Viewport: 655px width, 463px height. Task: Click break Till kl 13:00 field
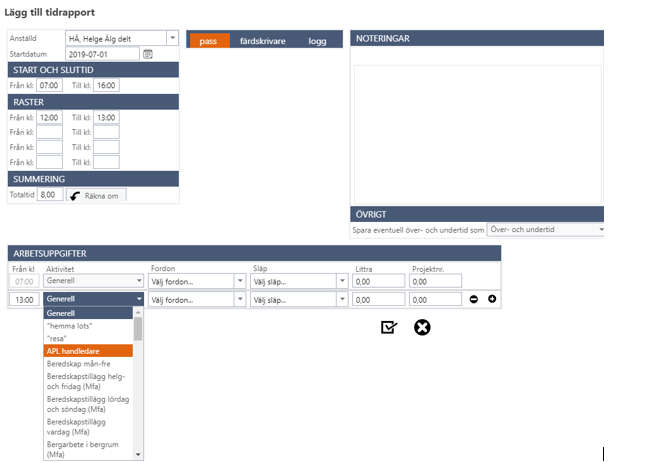click(106, 117)
